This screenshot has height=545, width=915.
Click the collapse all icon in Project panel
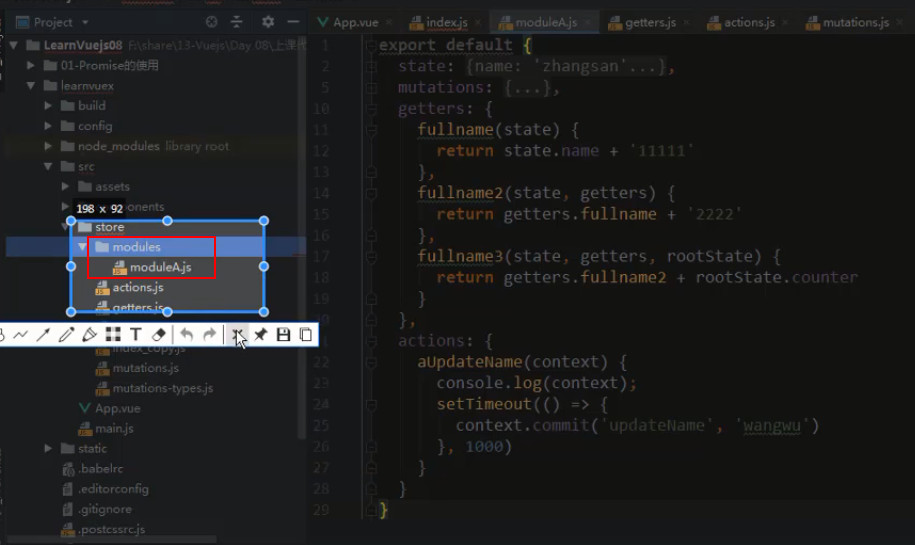(x=236, y=22)
